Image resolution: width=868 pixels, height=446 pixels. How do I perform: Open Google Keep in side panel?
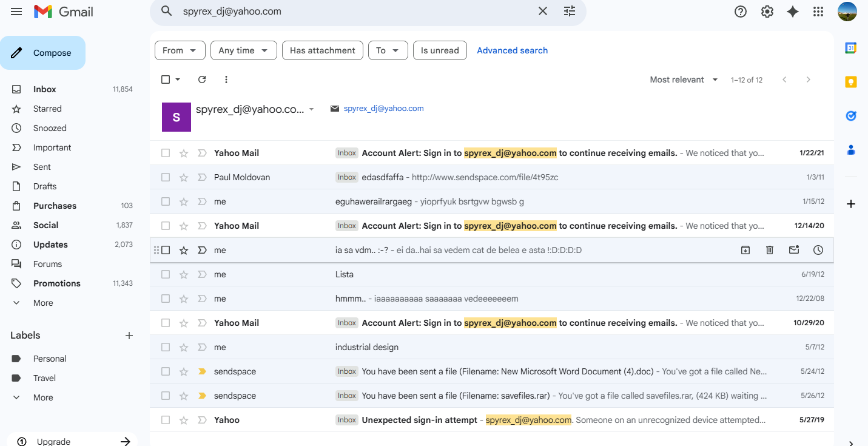click(x=850, y=82)
